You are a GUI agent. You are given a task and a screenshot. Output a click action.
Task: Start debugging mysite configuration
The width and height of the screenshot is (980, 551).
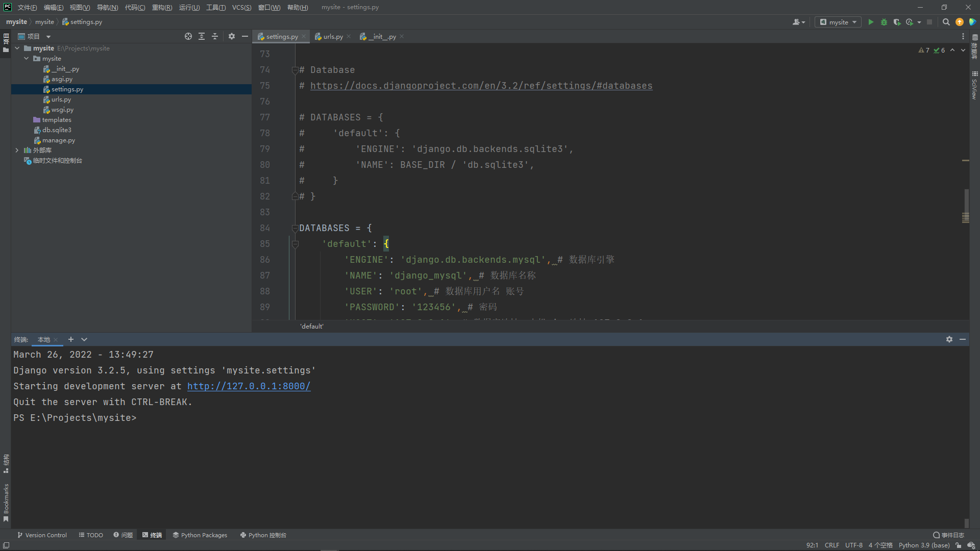884,22
